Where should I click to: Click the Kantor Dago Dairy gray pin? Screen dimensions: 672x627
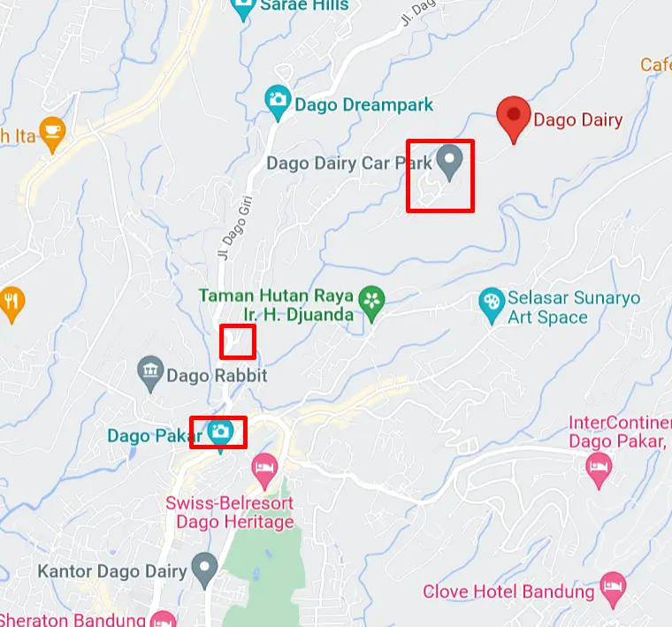pos(204,570)
